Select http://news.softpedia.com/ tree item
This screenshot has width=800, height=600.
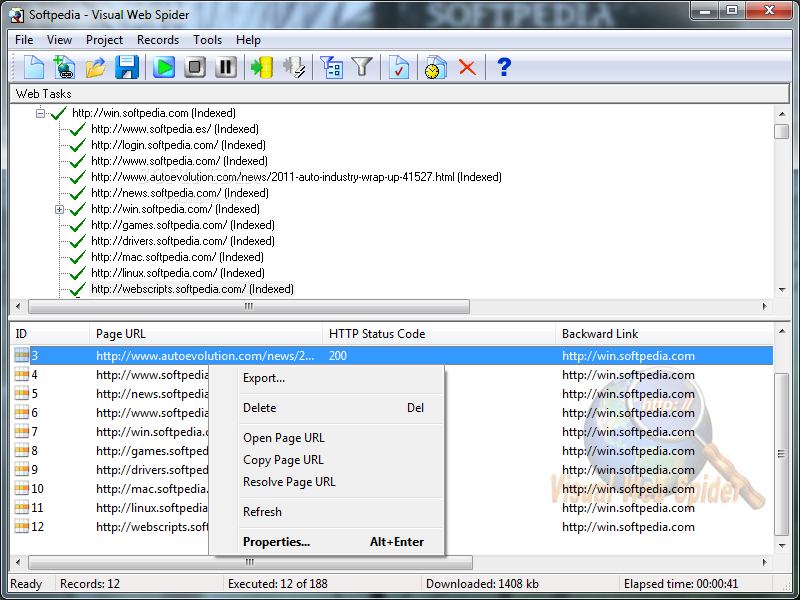coord(180,193)
